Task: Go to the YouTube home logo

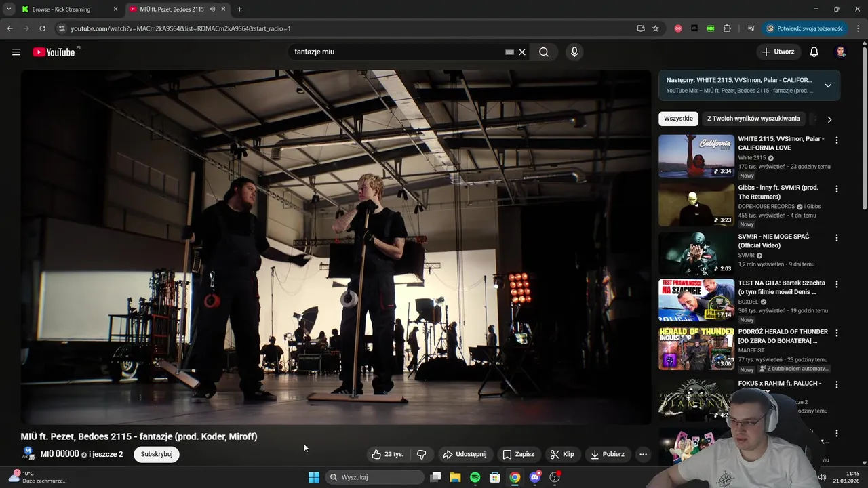Action: (x=54, y=52)
